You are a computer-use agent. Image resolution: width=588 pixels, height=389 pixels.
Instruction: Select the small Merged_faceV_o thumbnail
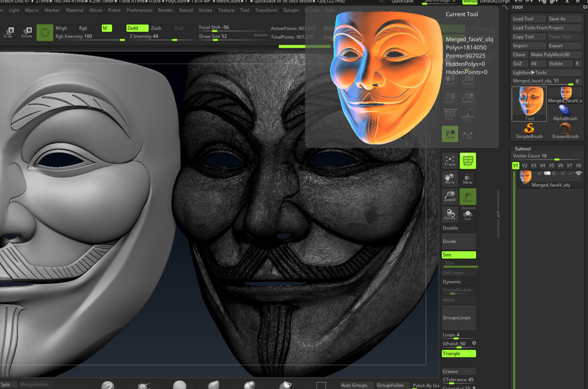(x=565, y=95)
